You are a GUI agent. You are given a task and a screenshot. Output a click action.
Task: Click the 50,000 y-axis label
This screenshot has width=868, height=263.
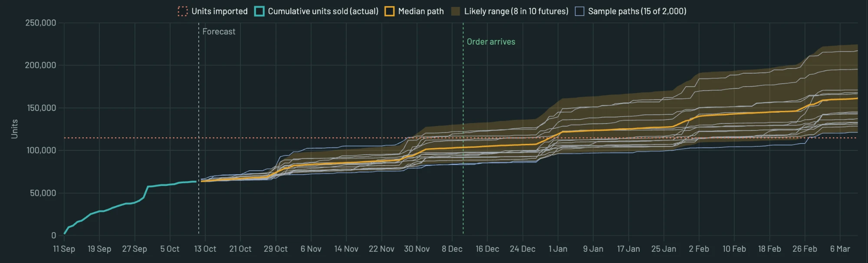pos(43,193)
